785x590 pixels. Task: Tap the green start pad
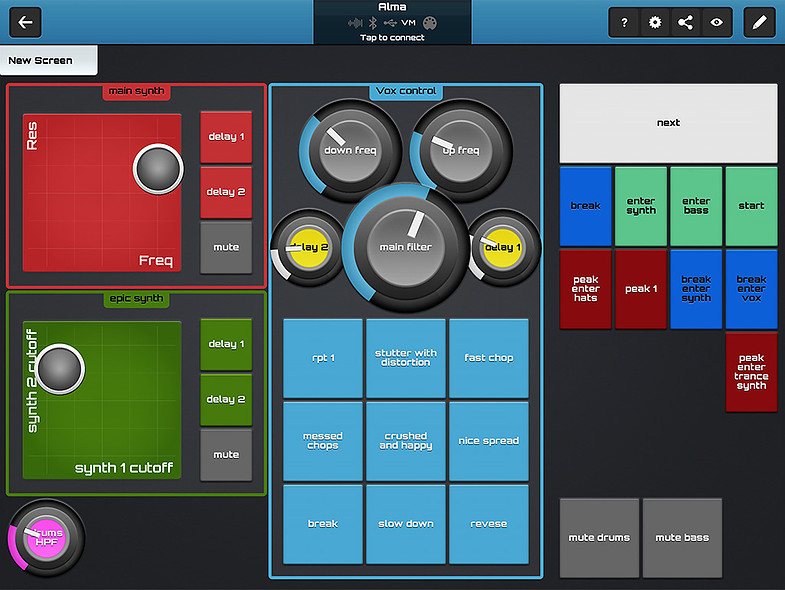click(x=751, y=206)
